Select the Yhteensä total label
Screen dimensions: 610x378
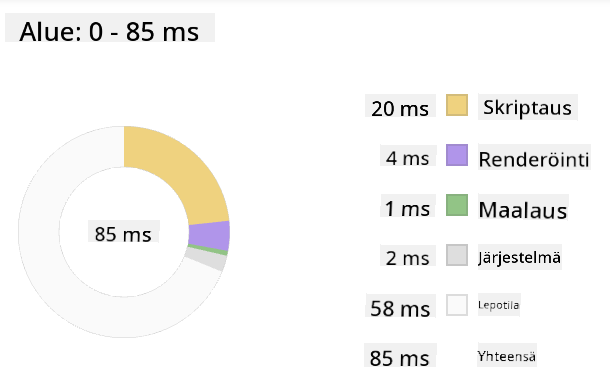coord(507,355)
